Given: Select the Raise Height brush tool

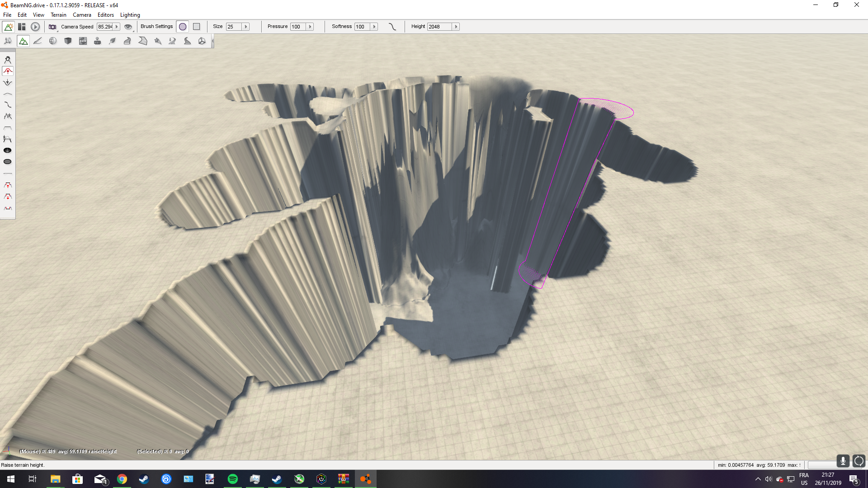Looking at the screenshot, I should click(x=8, y=71).
